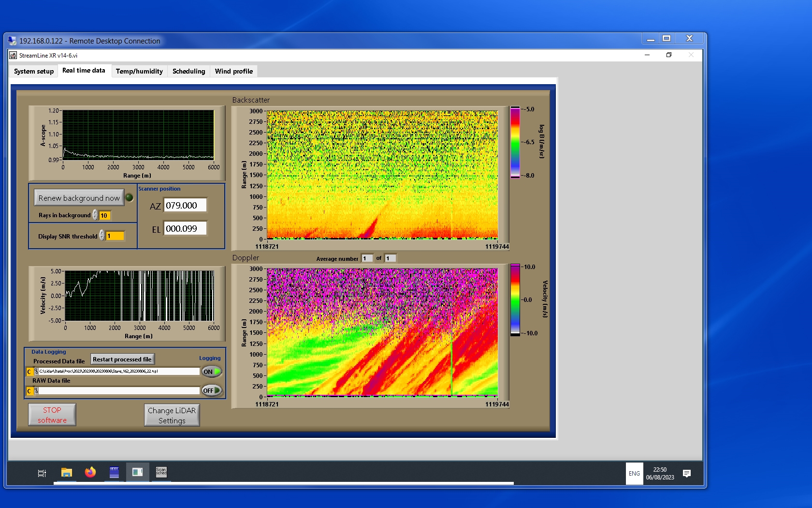This screenshot has width=812, height=508.
Task: Switch to the Wind profile tab
Action: pyautogui.click(x=233, y=71)
